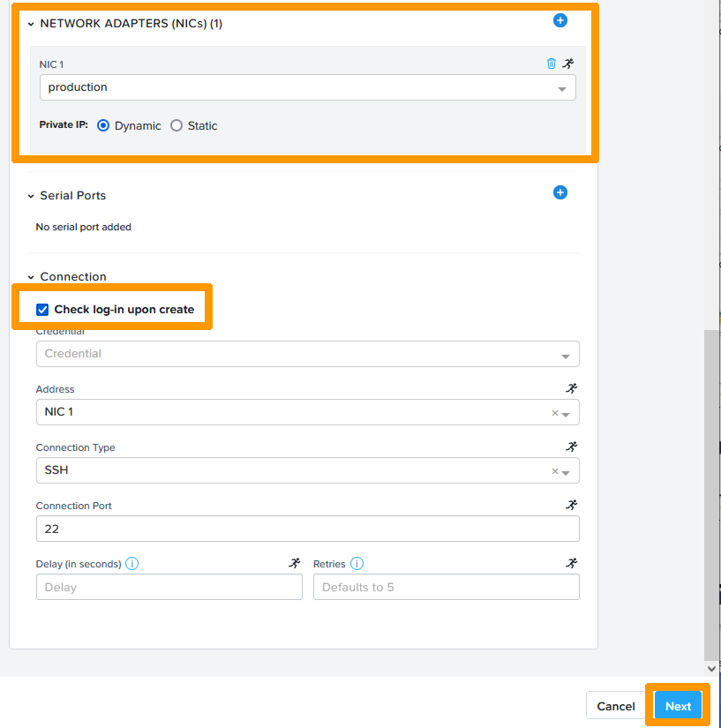Add a serial port with plus icon

(560, 192)
